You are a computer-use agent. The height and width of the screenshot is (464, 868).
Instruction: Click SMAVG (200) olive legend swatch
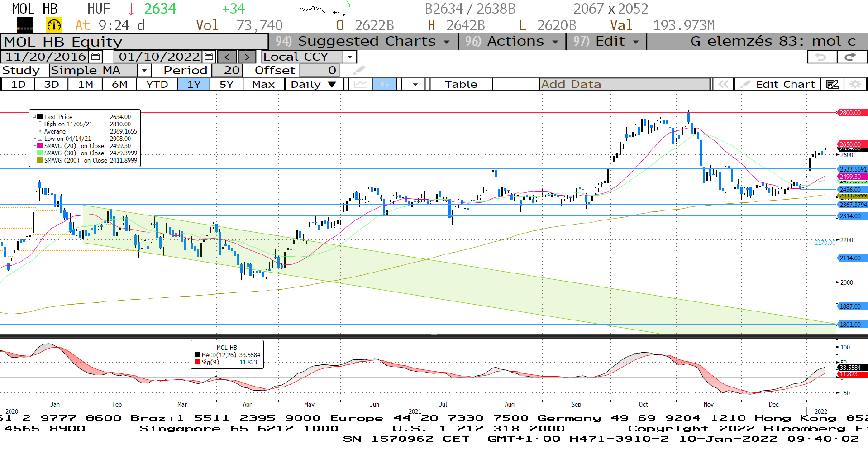click(40, 160)
